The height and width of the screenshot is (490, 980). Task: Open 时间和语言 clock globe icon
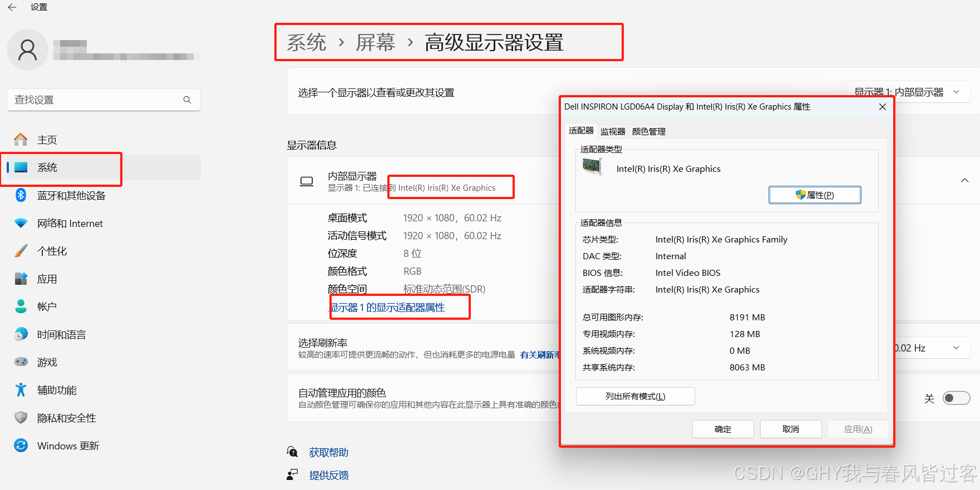[x=21, y=334]
